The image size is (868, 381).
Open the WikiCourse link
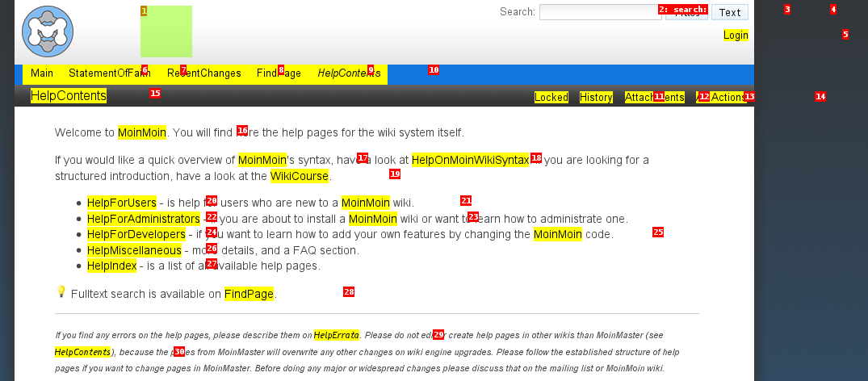click(x=300, y=177)
